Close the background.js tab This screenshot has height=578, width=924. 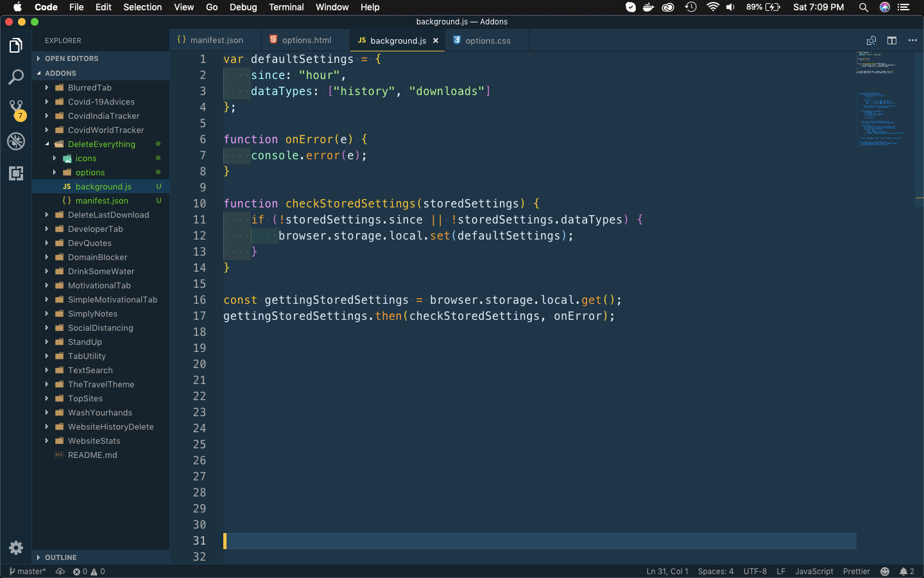tap(436, 40)
